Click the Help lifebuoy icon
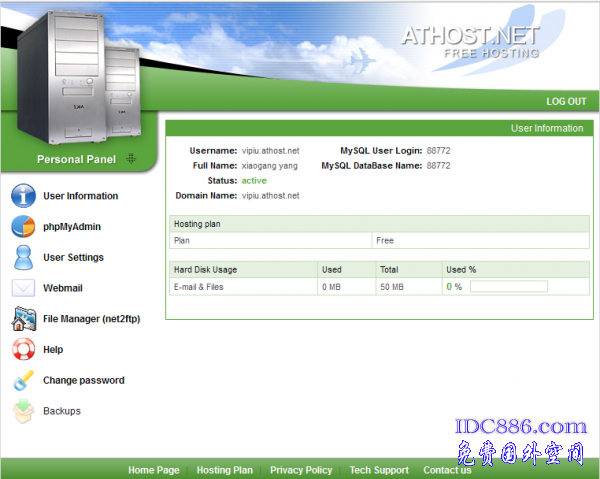This screenshot has width=600, height=479. pos(23,350)
